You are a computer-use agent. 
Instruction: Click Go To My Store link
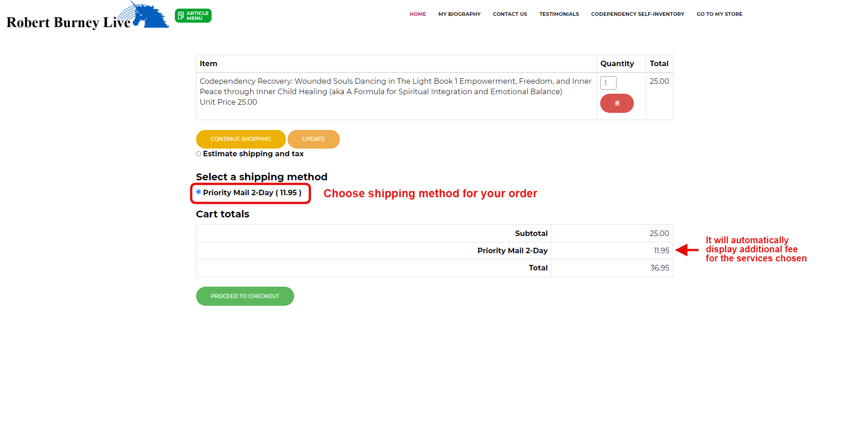pyautogui.click(x=719, y=14)
